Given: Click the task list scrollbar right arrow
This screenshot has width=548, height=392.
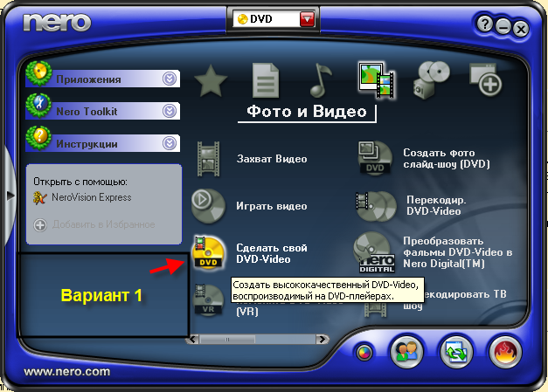Looking at the screenshot, I should click(x=323, y=338).
